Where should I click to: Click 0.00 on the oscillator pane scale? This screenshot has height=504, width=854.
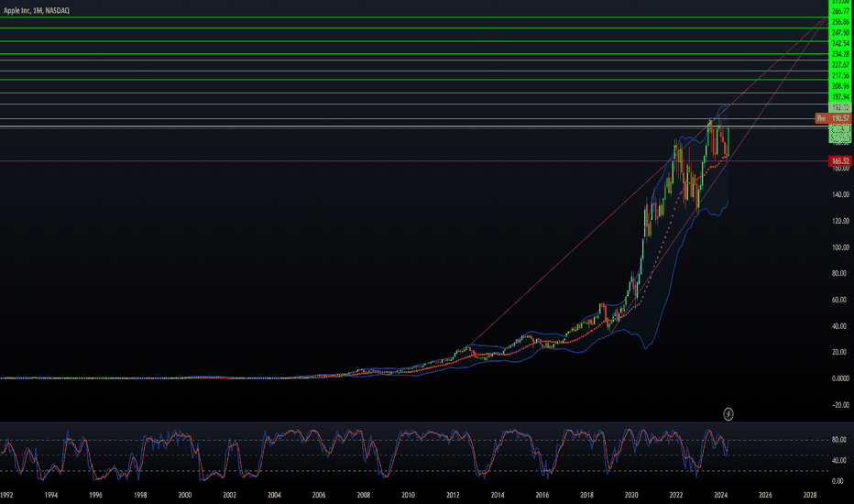[838, 481]
